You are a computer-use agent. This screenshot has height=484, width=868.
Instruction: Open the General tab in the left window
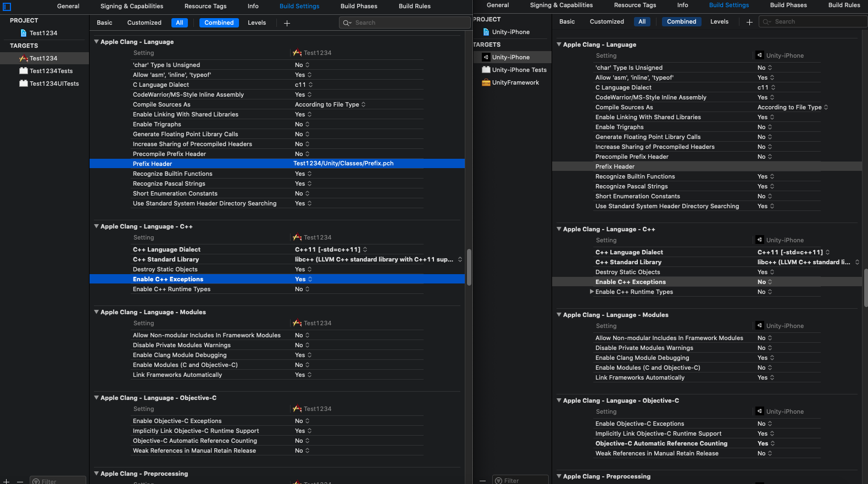(x=68, y=7)
